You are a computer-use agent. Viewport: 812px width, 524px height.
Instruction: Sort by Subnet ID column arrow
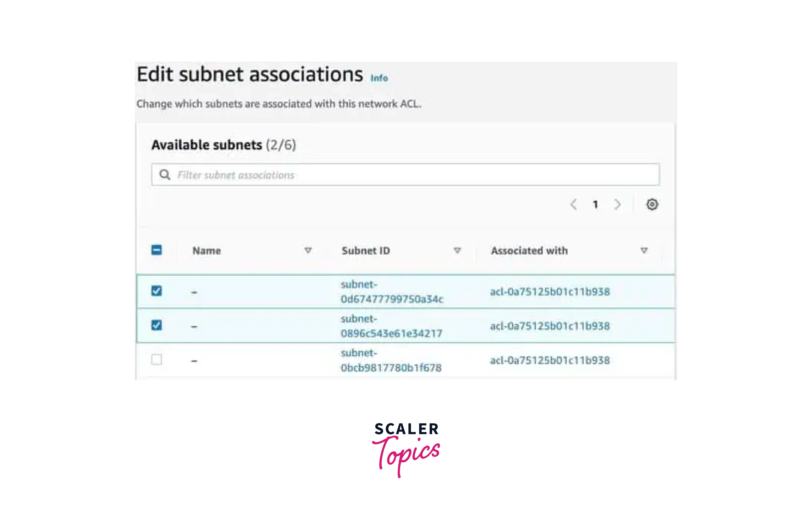coord(457,251)
